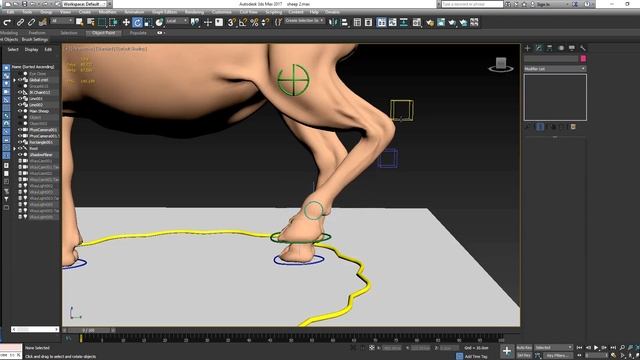Viewport: 640px width, 360px height.
Task: Click the Set Key button
Action: tap(524, 356)
